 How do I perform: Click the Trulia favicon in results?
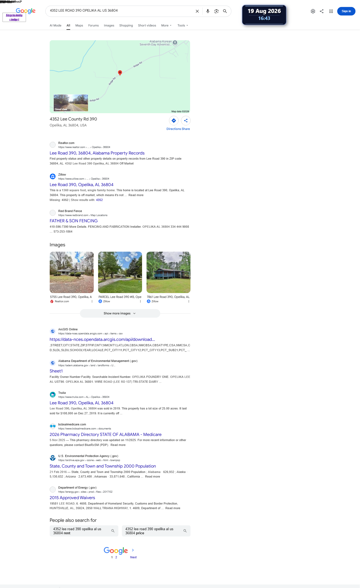tap(53, 395)
